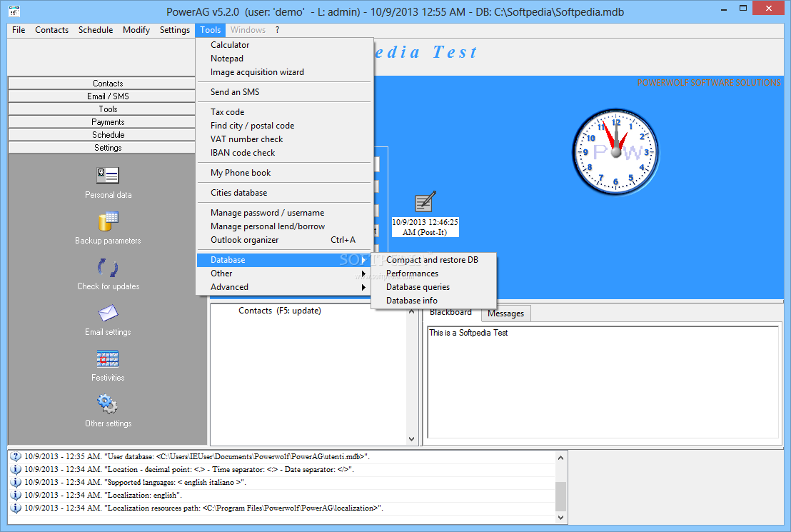Select IBAN code check
The image size is (791, 532).
click(x=284, y=153)
